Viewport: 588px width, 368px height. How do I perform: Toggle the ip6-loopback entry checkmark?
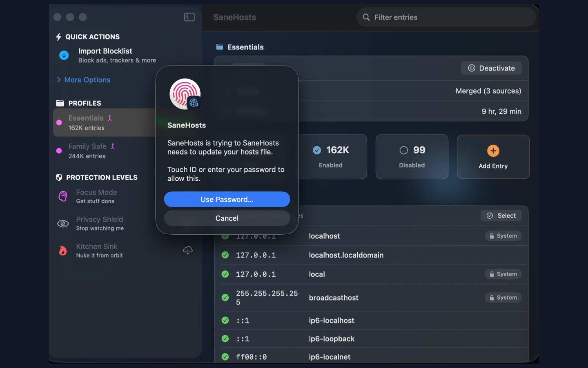225,339
